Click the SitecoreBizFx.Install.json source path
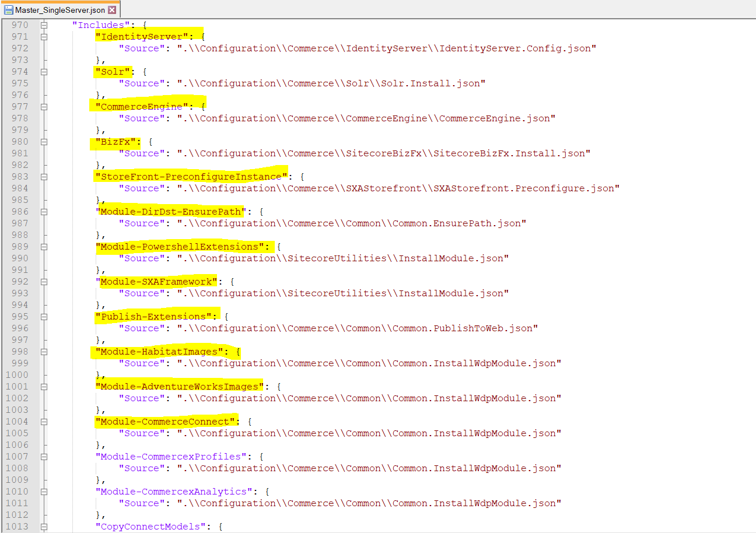The width and height of the screenshot is (756, 533). [384, 153]
